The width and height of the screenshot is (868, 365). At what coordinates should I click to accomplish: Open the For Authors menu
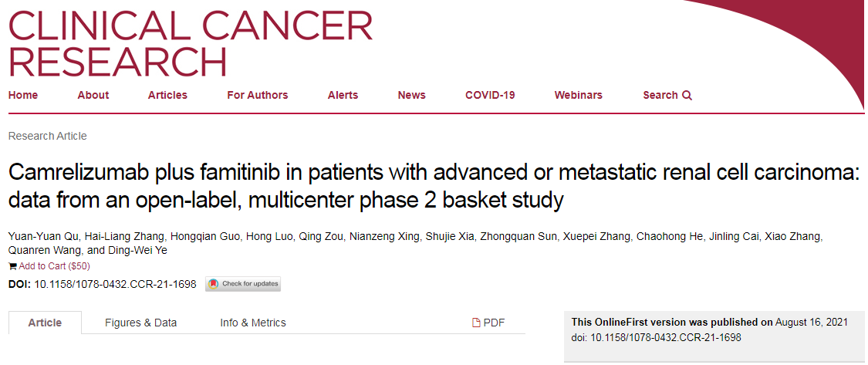[x=257, y=95]
